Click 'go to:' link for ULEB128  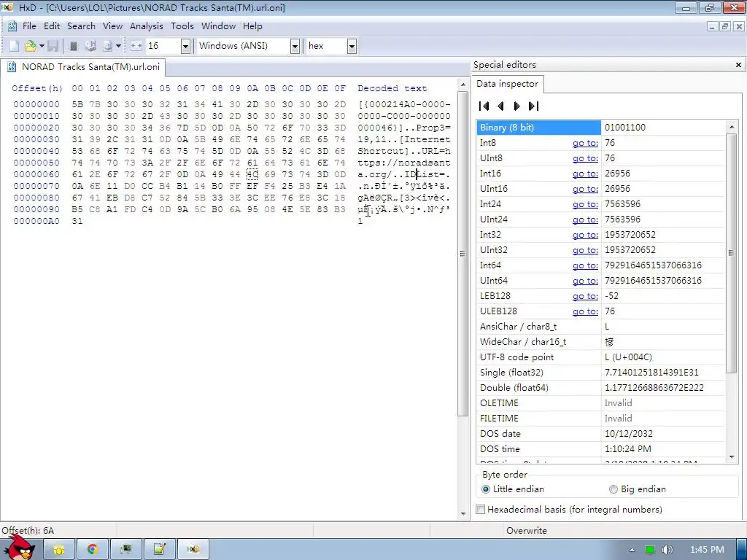(x=585, y=311)
